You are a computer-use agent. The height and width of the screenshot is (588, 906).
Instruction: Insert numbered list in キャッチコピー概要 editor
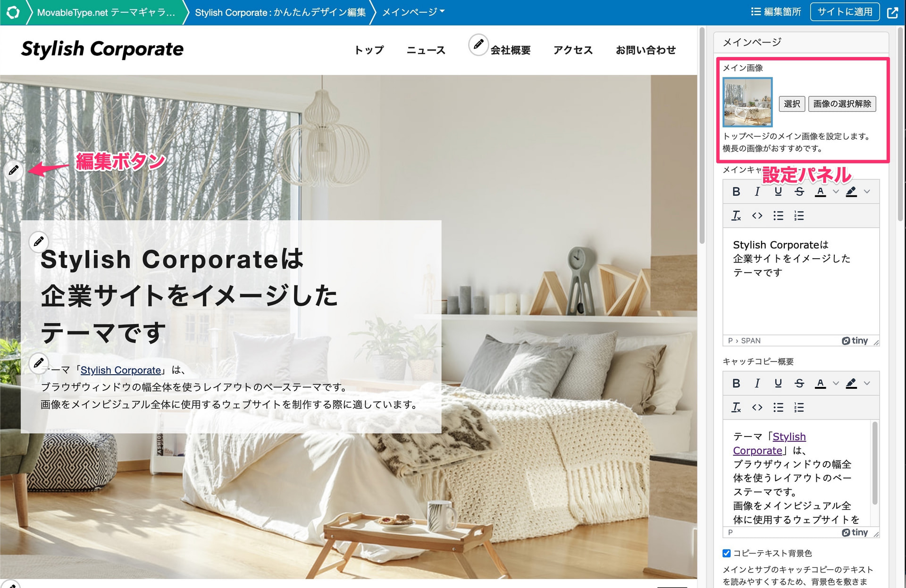click(799, 407)
